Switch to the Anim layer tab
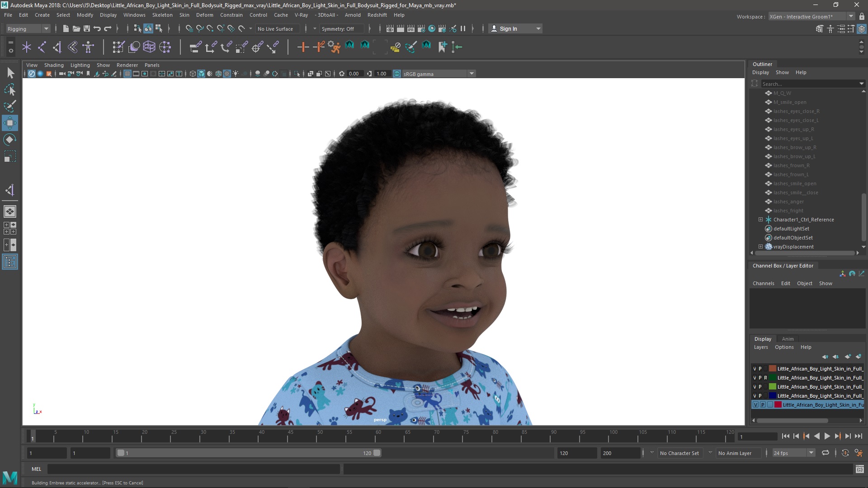868x488 pixels. coord(788,339)
